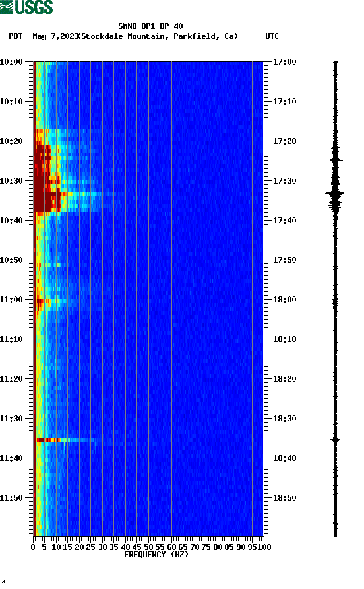The height and width of the screenshot is (589, 364).
Task: Click the 11:50 PDT time label
Action: [12, 498]
